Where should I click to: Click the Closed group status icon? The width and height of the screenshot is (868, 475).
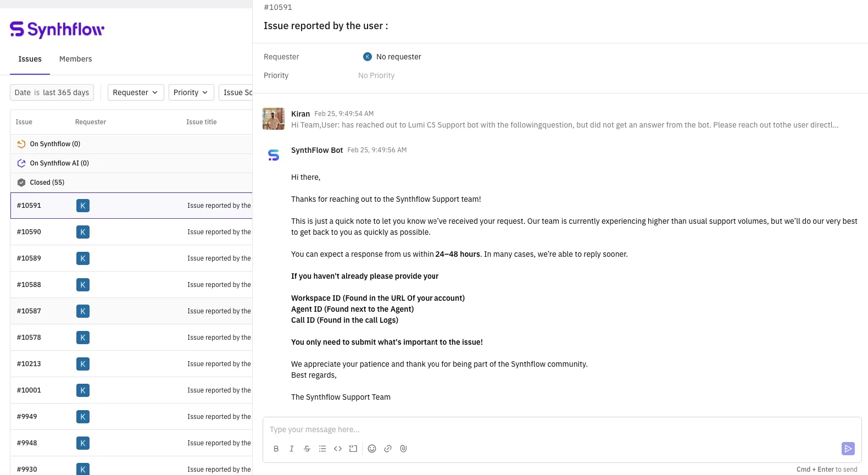click(21, 183)
